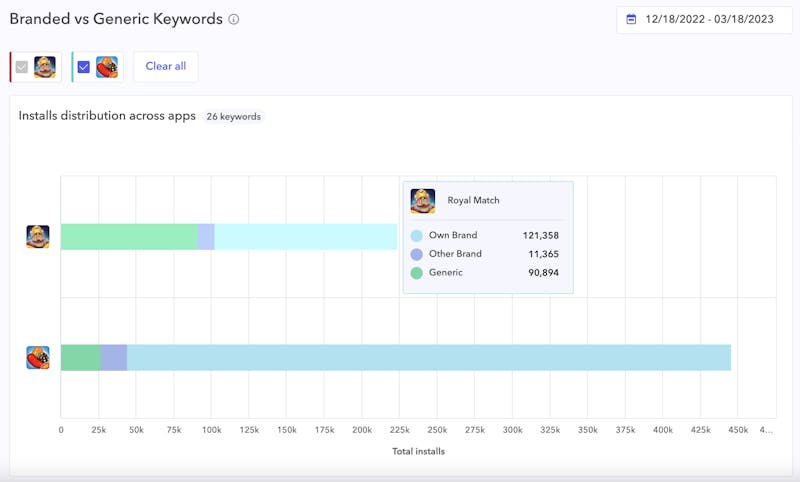Select Royal Match green Generic bar segment
The image size is (800, 482).
(x=128, y=237)
